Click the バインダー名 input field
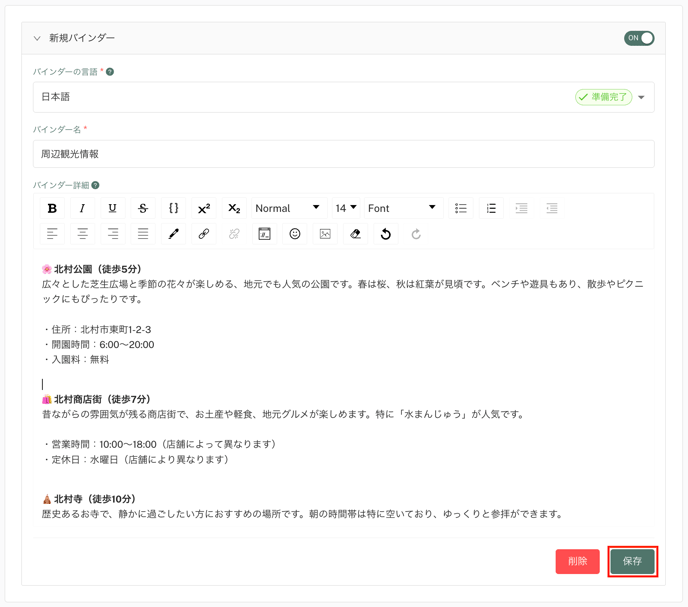The image size is (688, 607). tap(343, 154)
